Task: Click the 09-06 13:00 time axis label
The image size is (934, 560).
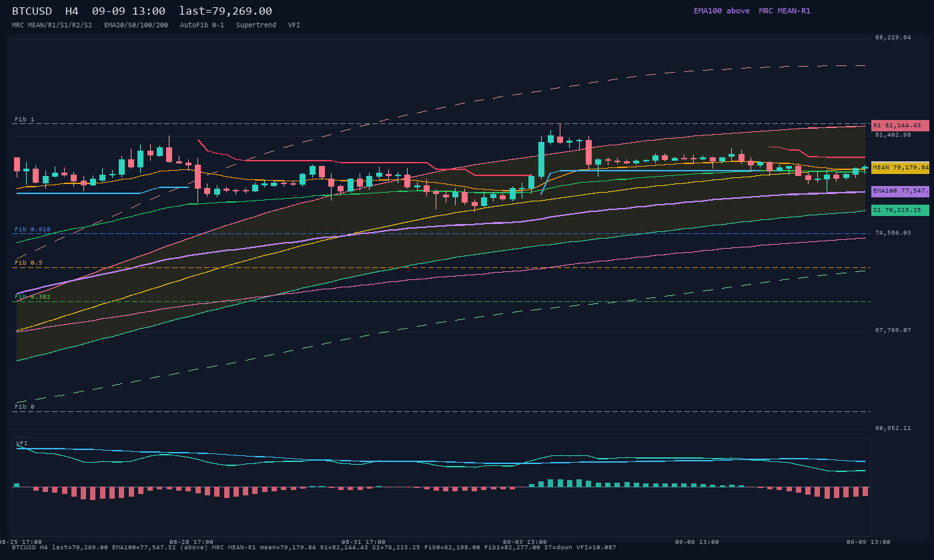Action: pyautogui.click(x=697, y=542)
